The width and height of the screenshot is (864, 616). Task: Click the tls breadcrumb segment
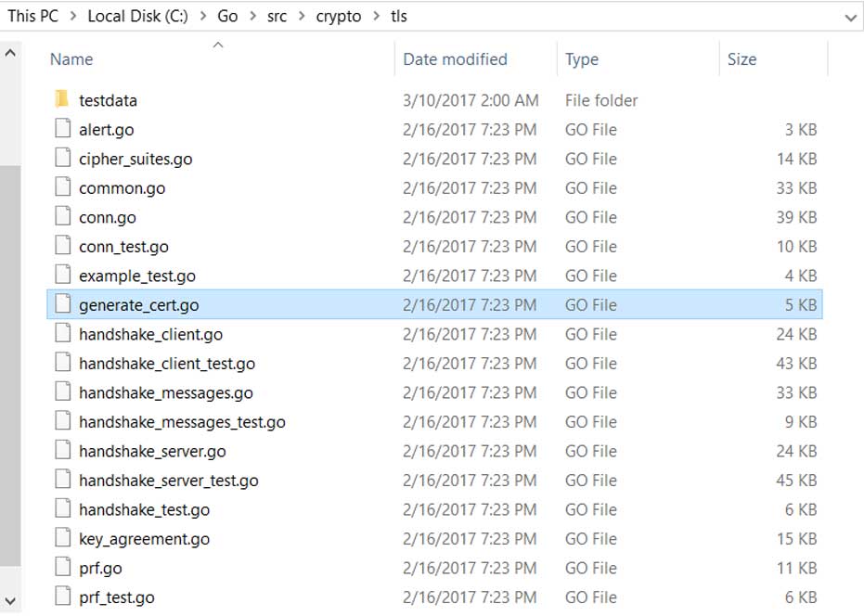tap(399, 16)
